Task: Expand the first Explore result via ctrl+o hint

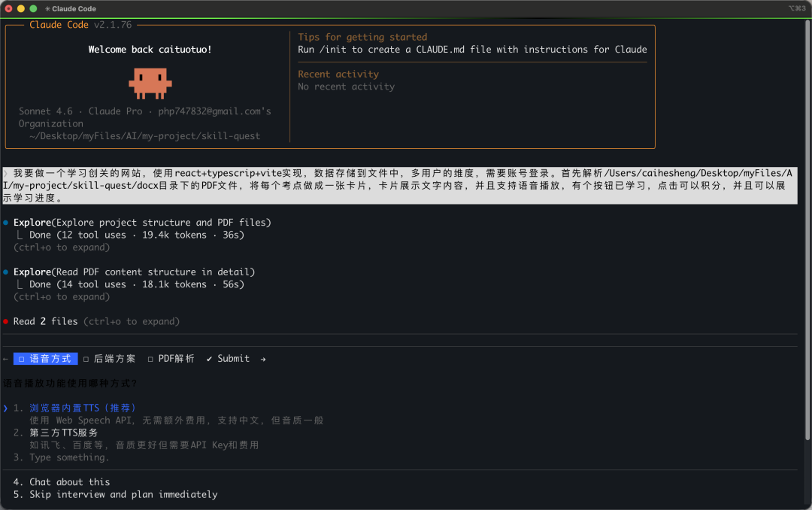Action: pos(62,247)
